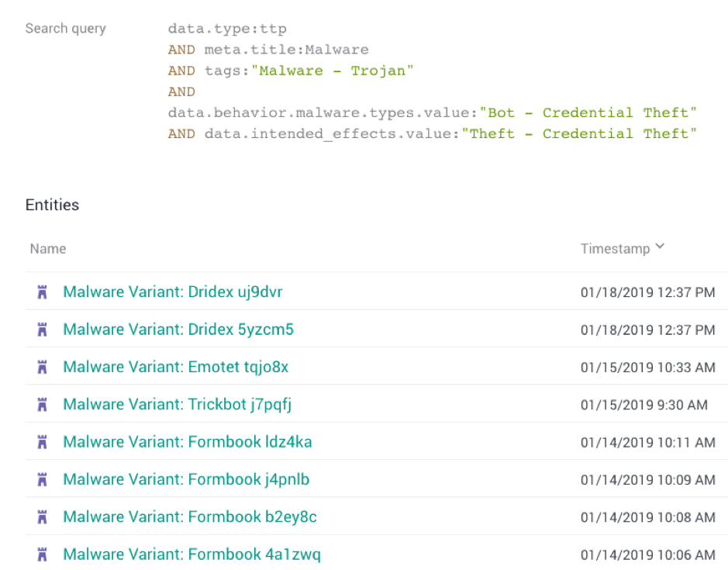Click the TTP icon beside Formbook 4a1zwq
The height and width of the screenshot is (570, 728).
pyautogui.click(x=42, y=554)
